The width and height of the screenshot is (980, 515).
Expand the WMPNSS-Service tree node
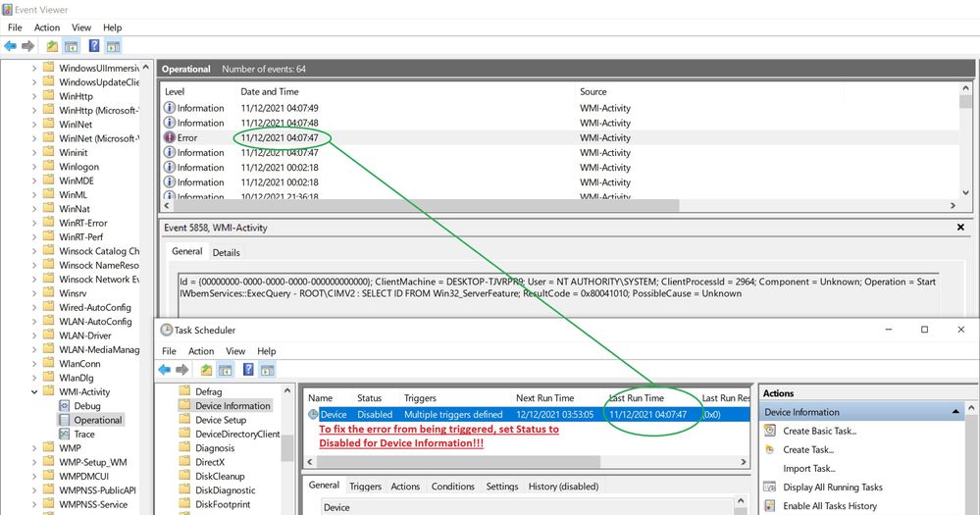(34, 504)
